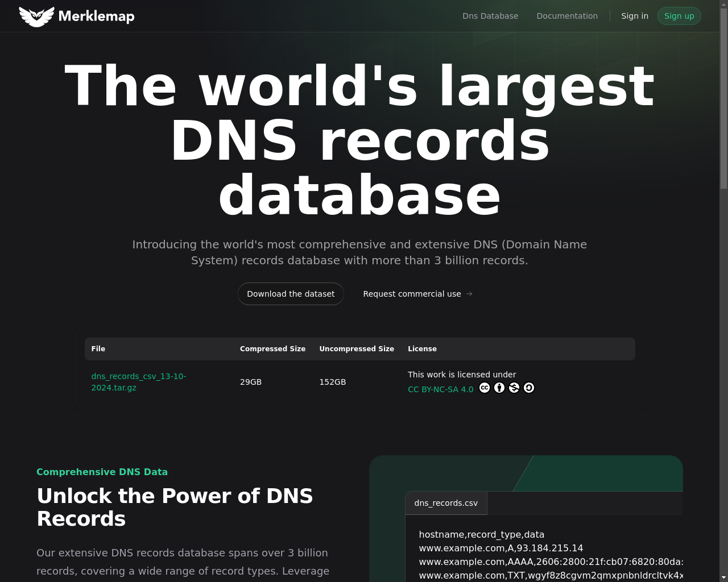Click the Compressed Size column header
The width and height of the screenshot is (728, 582).
272,349
